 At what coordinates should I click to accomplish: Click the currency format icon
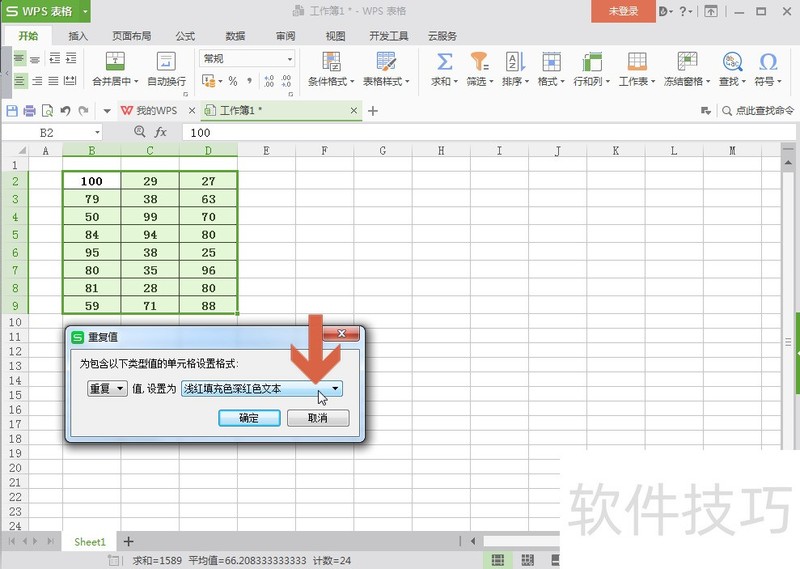[208, 81]
